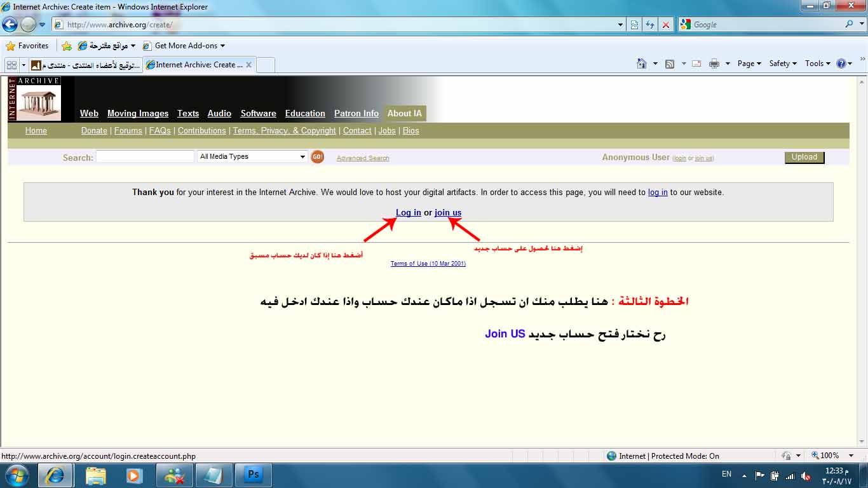Go to the Home link
868x488 pixels.
36,130
